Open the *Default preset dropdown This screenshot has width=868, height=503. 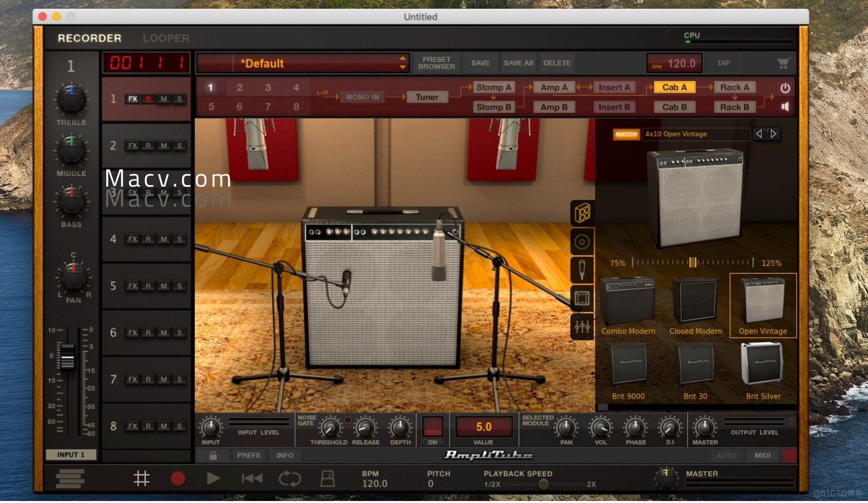coord(303,63)
